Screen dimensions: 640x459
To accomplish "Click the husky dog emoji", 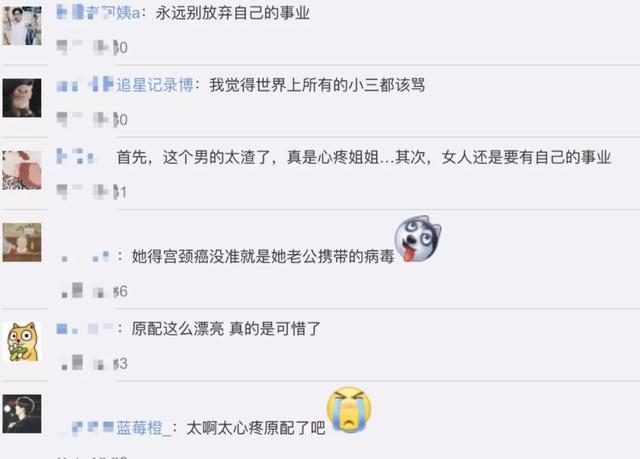I will click(418, 239).
